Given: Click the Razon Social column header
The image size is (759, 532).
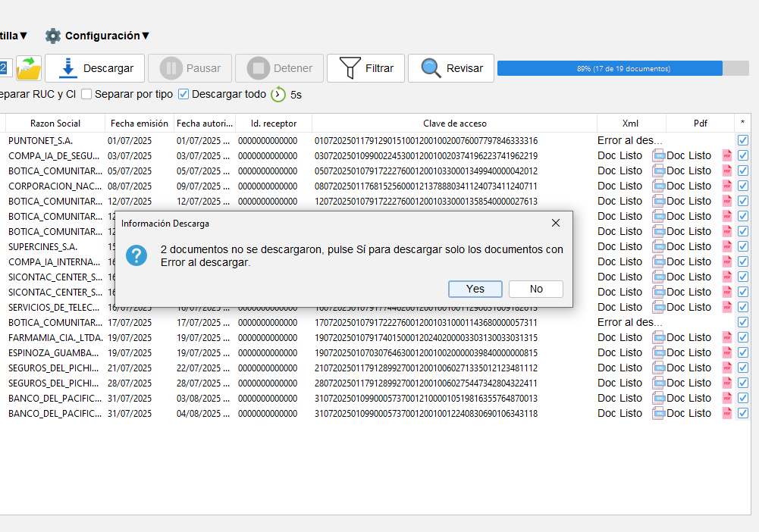Looking at the screenshot, I should [55, 123].
